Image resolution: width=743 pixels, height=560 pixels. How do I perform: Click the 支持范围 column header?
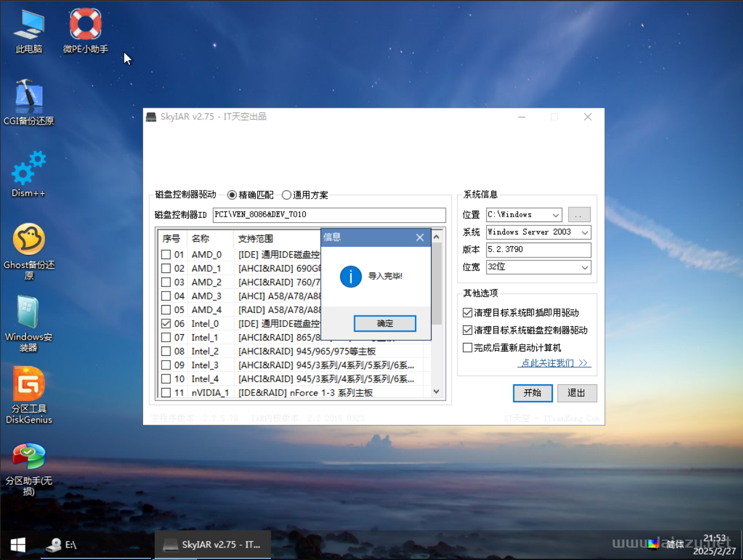276,238
